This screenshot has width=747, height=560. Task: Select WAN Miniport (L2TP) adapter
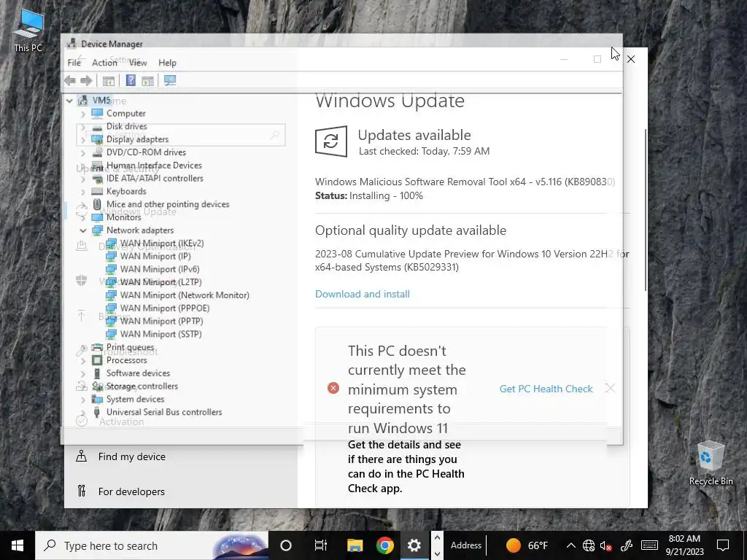(161, 282)
